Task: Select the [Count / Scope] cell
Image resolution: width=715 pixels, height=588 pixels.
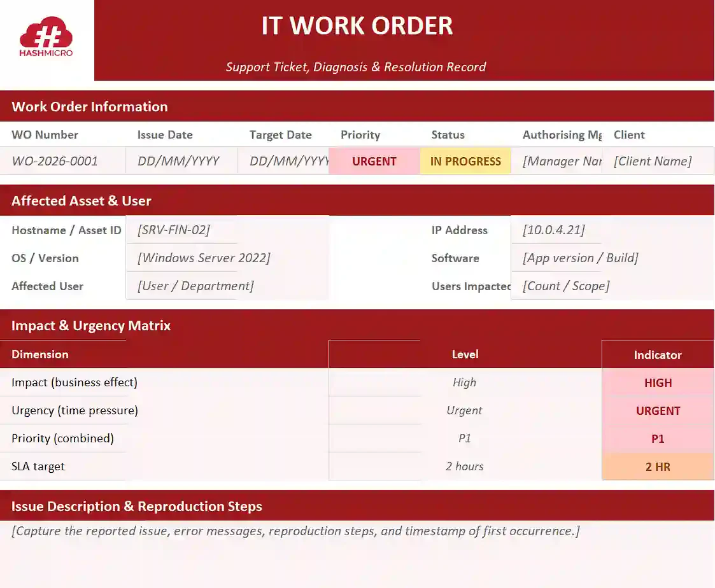Action: point(612,286)
